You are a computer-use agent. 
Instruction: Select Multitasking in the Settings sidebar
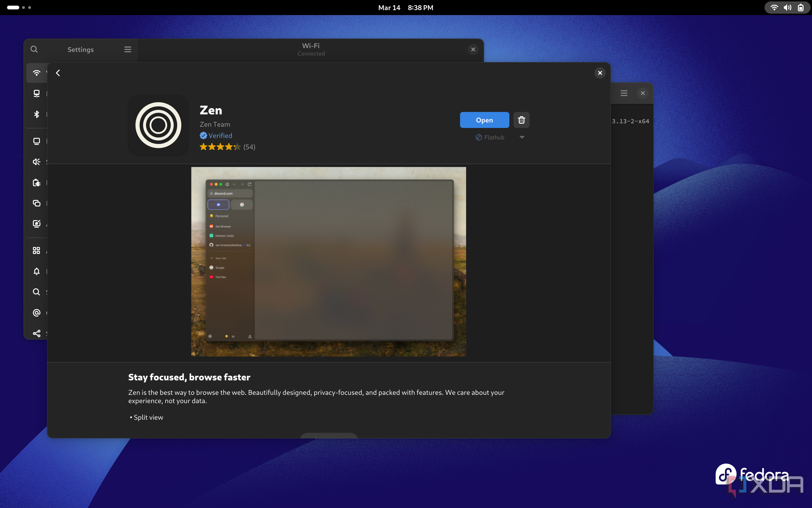point(37,203)
